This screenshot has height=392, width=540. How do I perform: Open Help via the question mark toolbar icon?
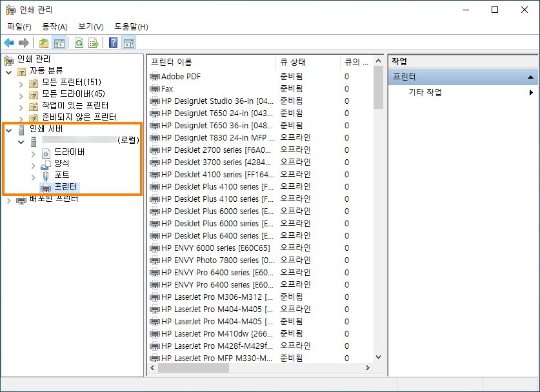[114, 42]
